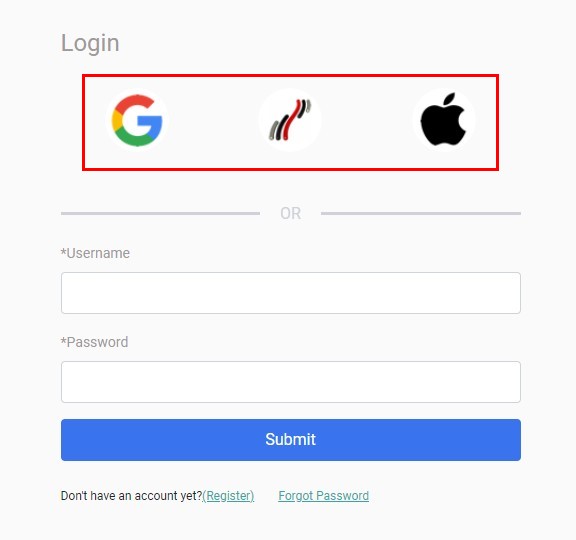Sign in with the Google icon
Viewport: 576px width, 540px height.
(x=137, y=120)
